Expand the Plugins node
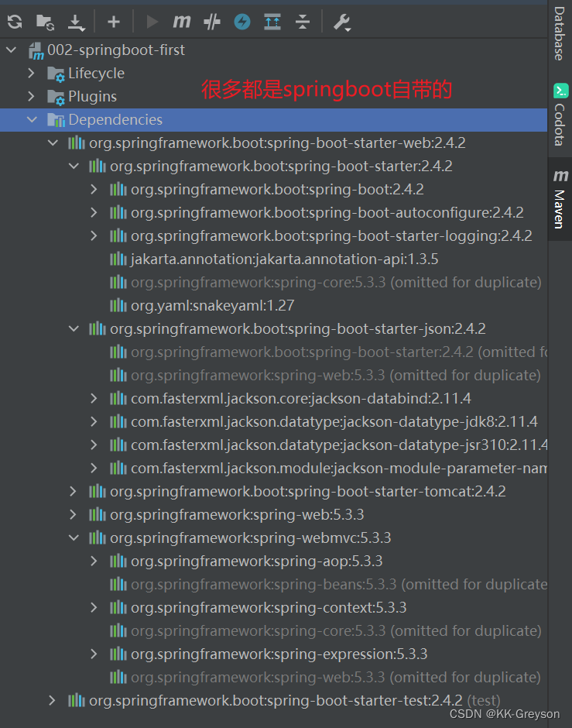The width and height of the screenshot is (572, 728). [31, 96]
